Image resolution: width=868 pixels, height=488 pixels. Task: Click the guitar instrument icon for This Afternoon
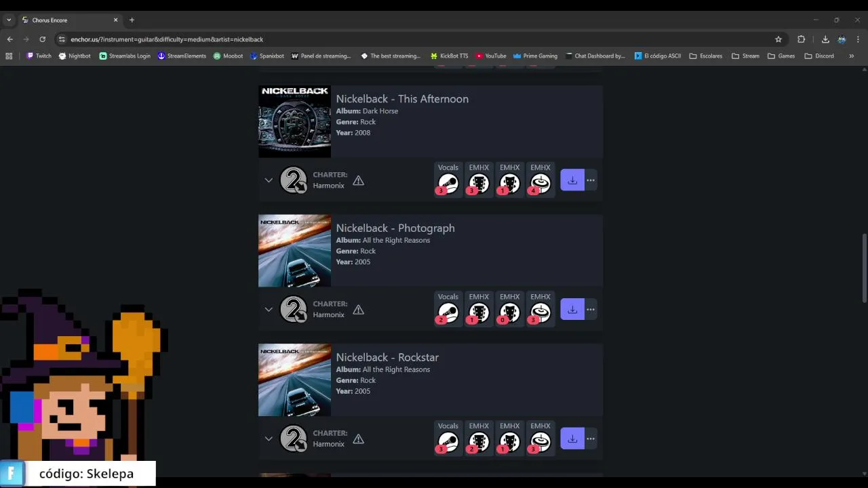pyautogui.click(x=479, y=184)
